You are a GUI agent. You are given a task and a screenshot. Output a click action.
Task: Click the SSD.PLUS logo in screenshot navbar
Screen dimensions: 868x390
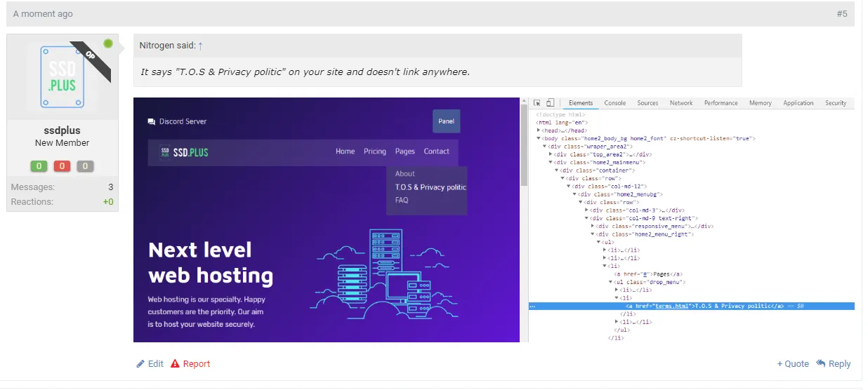click(x=184, y=152)
